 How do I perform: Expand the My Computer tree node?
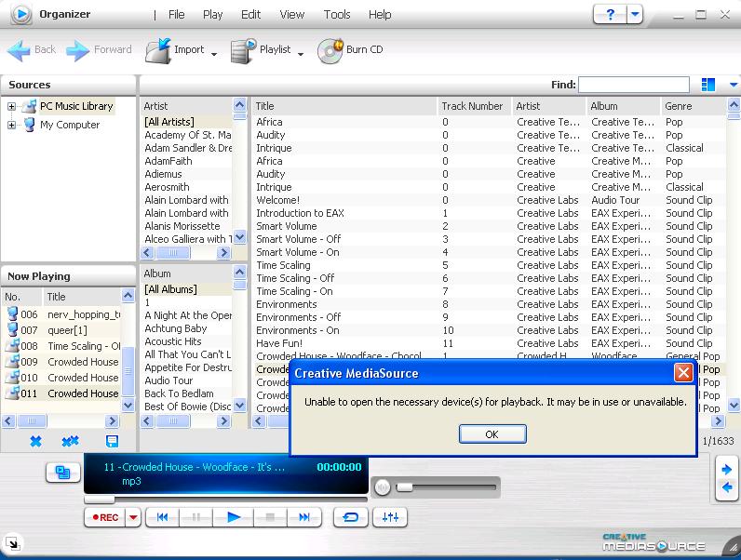12,125
